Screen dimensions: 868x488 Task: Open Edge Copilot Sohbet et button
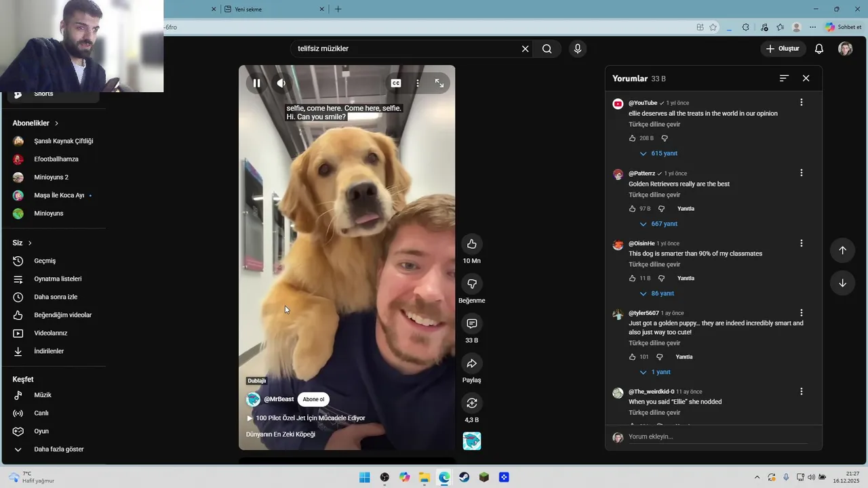click(x=843, y=27)
